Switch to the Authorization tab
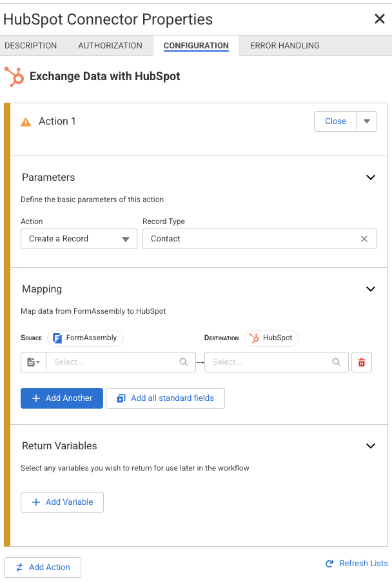The image size is (392, 581). [110, 46]
